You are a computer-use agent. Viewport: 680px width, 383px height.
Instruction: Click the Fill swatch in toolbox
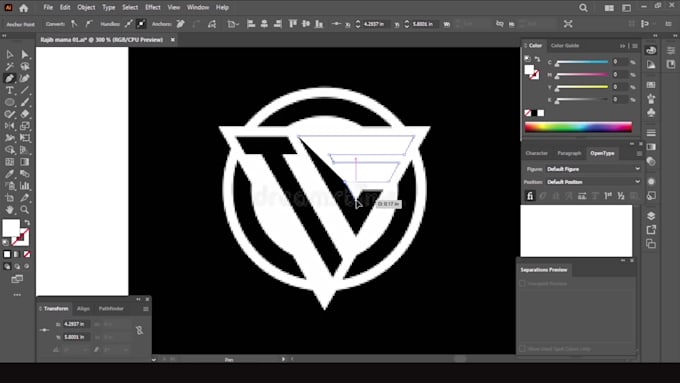pyautogui.click(x=11, y=228)
